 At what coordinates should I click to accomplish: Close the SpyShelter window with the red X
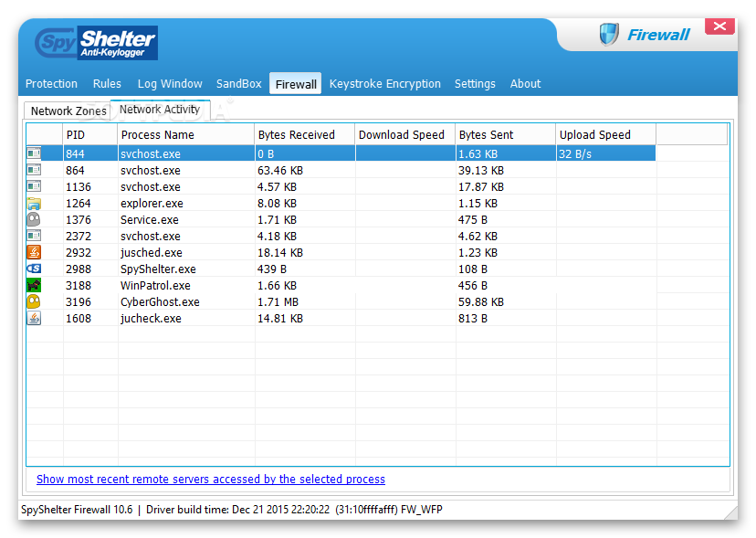pyautogui.click(x=719, y=26)
